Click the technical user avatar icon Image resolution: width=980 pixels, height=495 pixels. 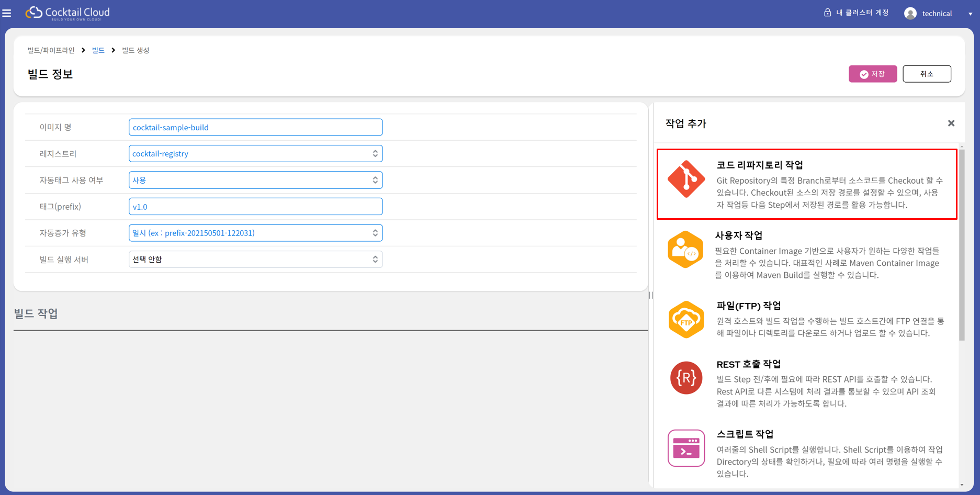pyautogui.click(x=910, y=14)
